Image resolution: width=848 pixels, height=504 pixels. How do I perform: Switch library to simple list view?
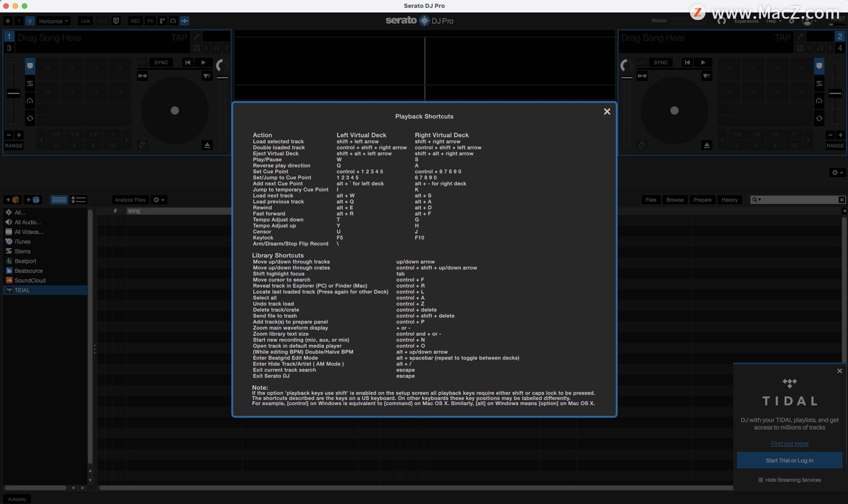tap(59, 200)
